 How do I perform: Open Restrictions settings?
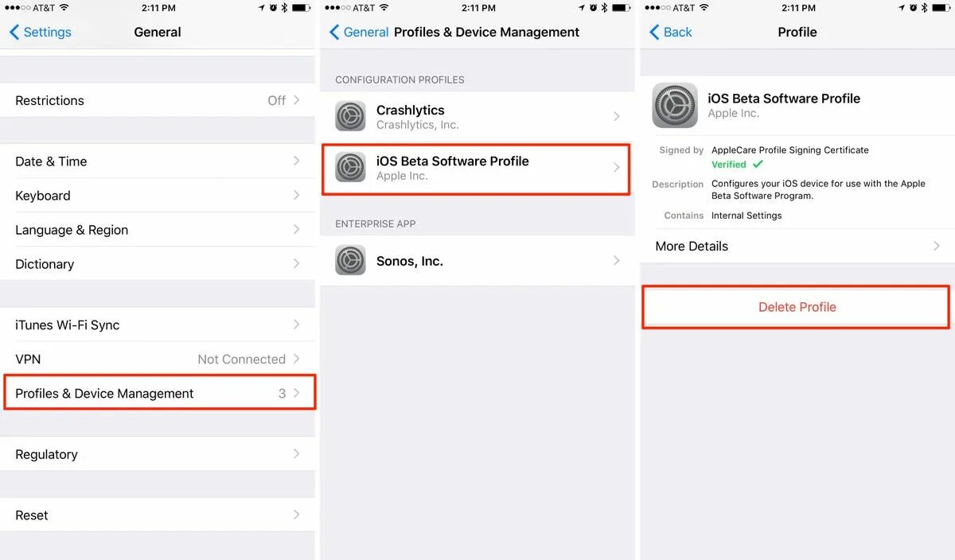(x=158, y=100)
